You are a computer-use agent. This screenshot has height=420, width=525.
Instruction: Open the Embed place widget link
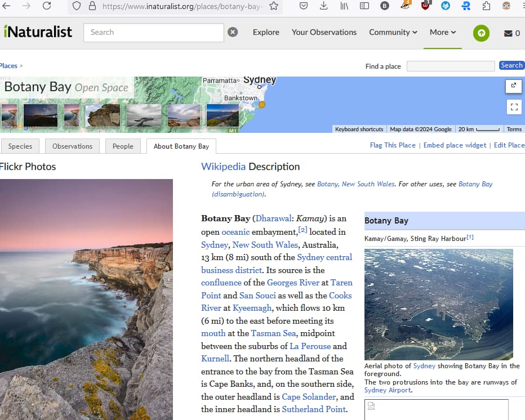coord(455,145)
